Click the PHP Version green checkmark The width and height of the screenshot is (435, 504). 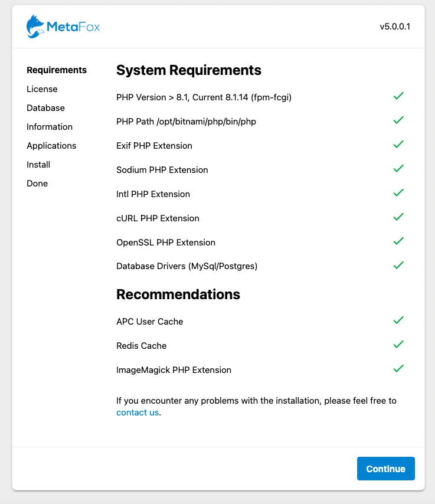pos(398,96)
